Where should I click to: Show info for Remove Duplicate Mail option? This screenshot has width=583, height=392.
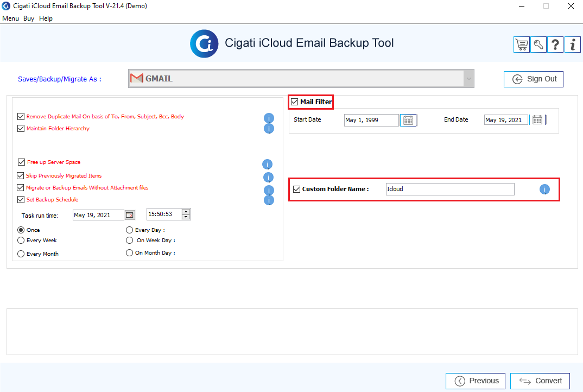[x=269, y=118]
